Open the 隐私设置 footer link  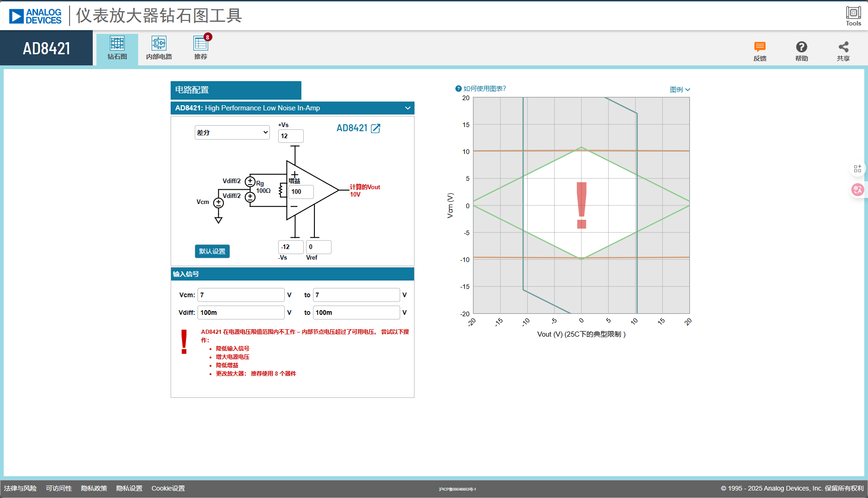pyautogui.click(x=129, y=488)
